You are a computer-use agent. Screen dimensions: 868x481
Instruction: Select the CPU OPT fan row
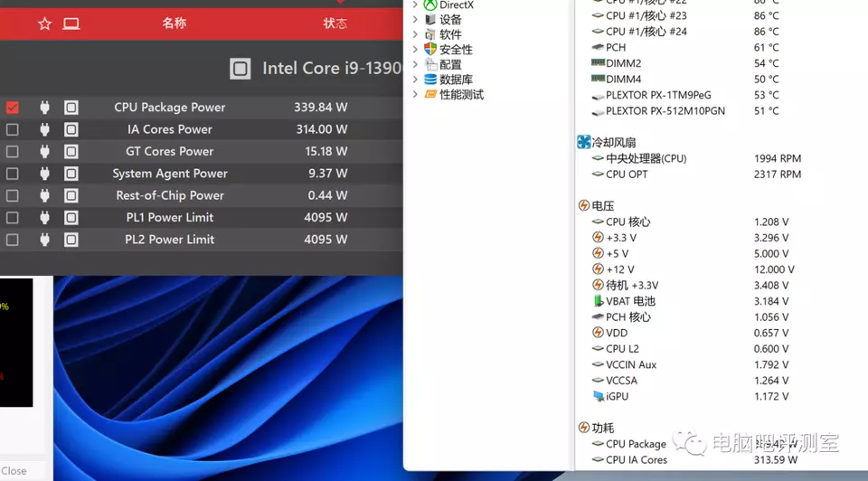coord(696,174)
